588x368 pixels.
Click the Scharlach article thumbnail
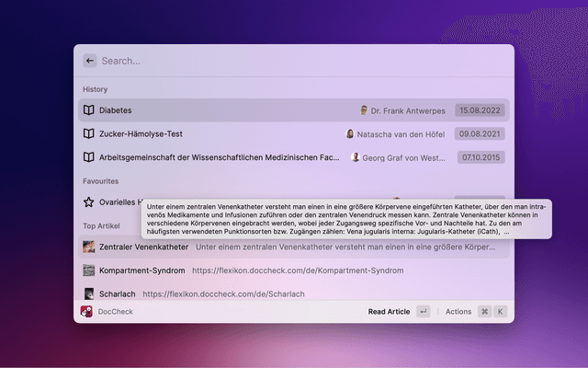point(89,293)
